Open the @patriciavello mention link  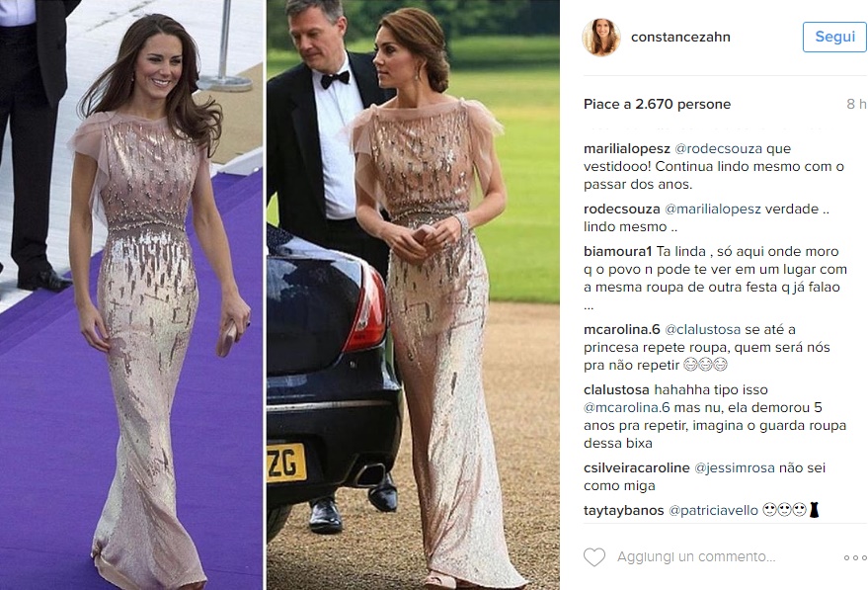point(714,510)
